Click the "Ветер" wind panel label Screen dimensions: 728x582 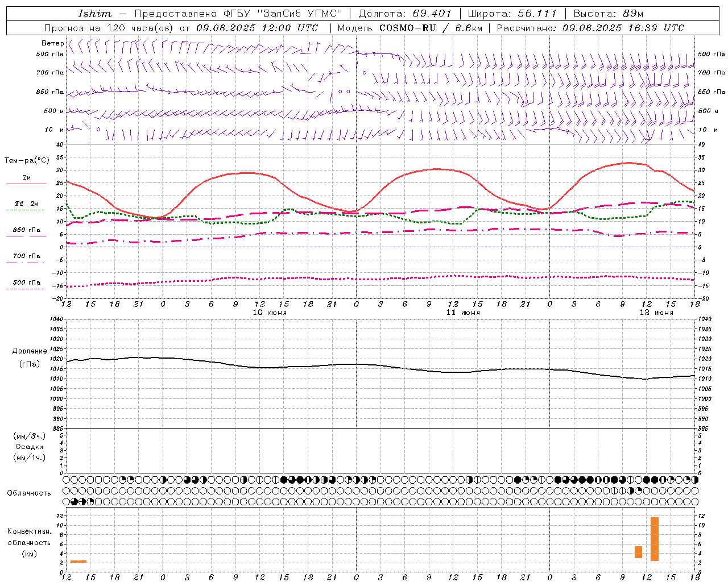(x=52, y=43)
